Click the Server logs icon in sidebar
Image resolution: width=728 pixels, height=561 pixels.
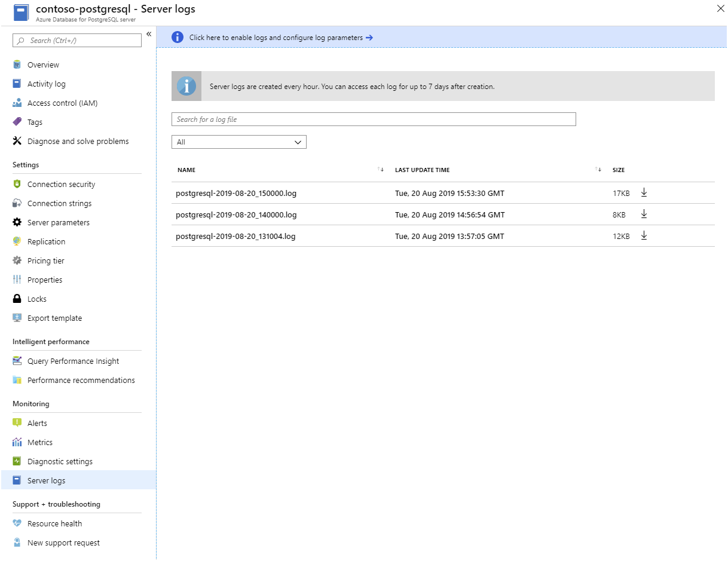[x=17, y=480]
